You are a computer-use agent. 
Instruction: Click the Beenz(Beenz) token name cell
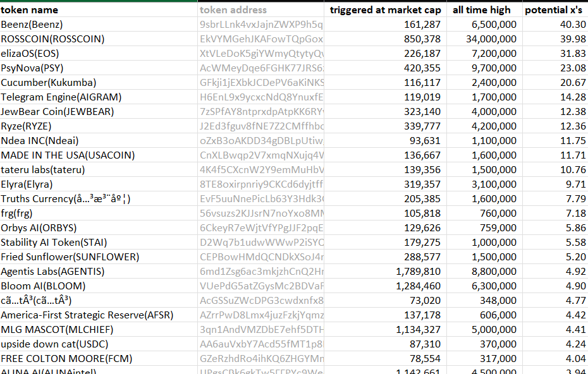(99, 25)
